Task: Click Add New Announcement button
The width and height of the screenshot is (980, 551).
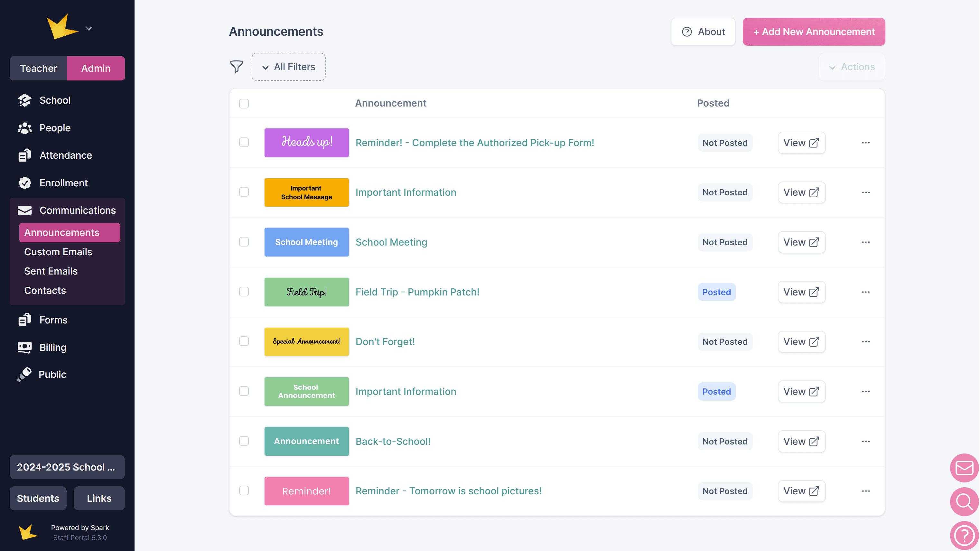Action: [x=814, y=32]
